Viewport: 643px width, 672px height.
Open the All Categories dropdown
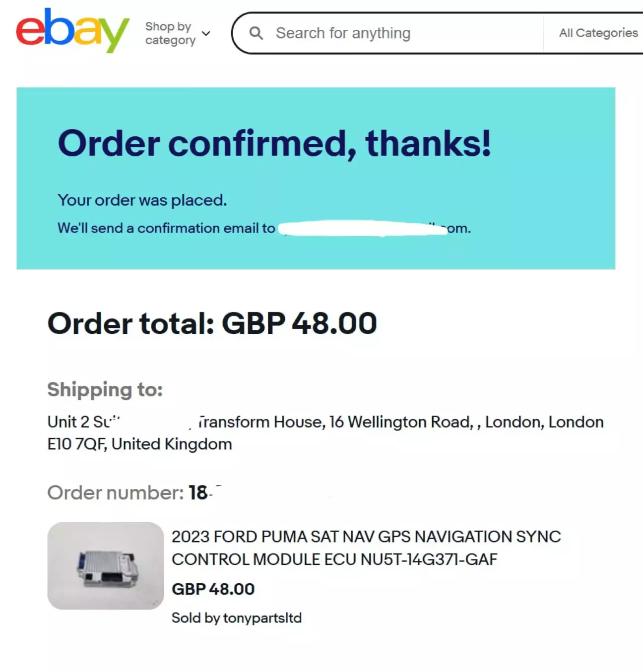tap(598, 33)
